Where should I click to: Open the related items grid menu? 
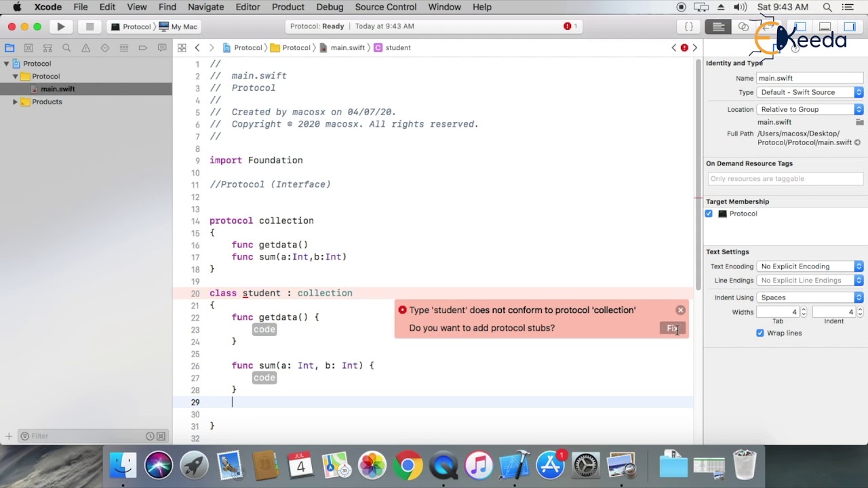182,48
